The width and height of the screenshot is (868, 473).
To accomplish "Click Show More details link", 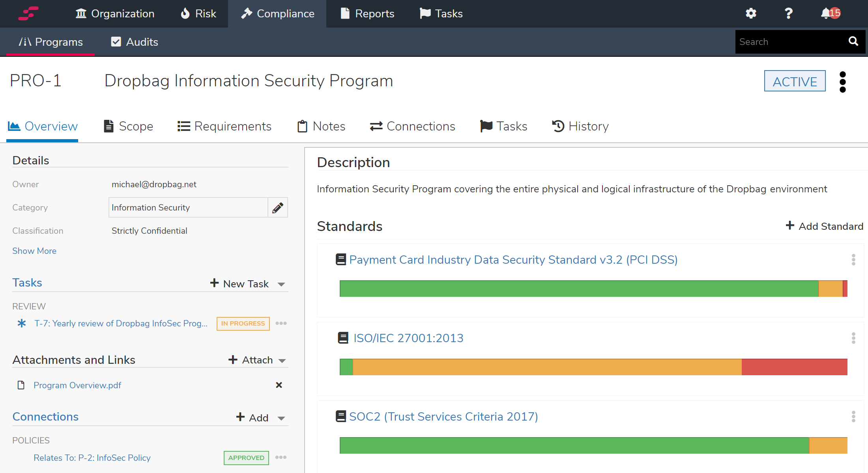I will 34,251.
